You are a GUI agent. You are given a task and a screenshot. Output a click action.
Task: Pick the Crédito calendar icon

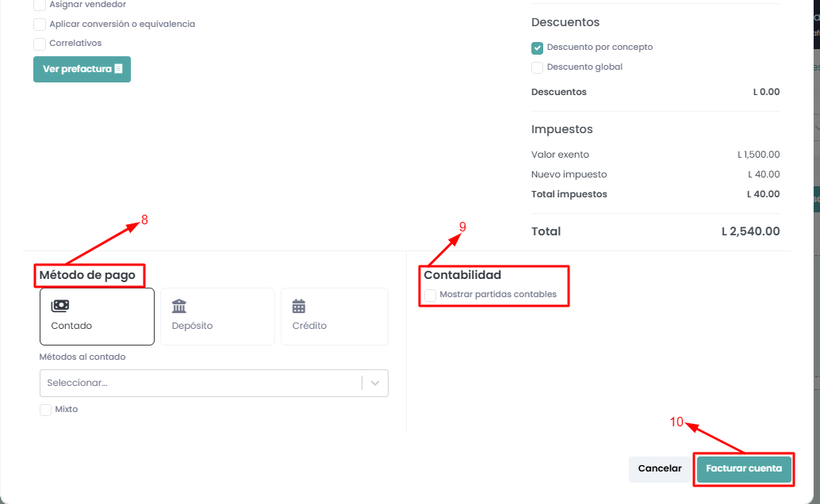click(299, 306)
